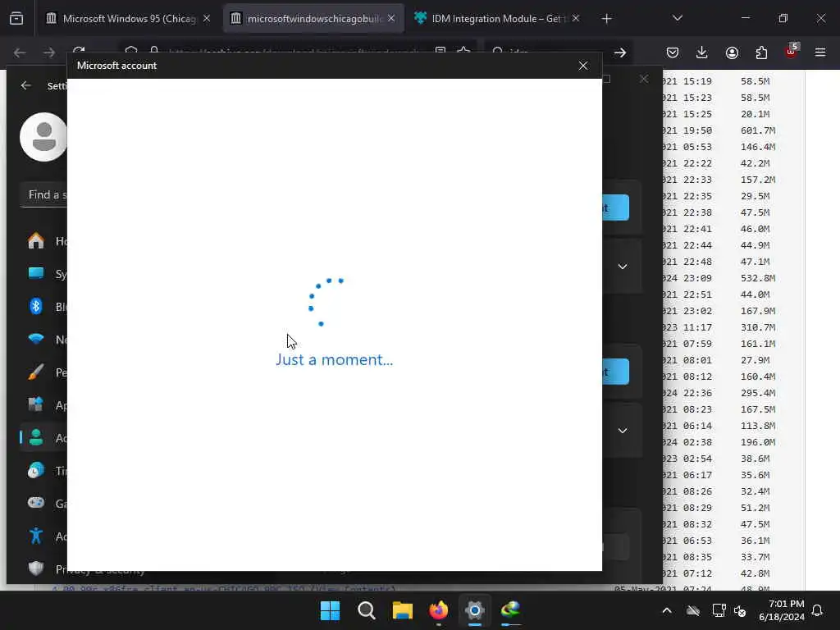Open Settings app from taskbar
This screenshot has width=840, height=630.
click(475, 610)
